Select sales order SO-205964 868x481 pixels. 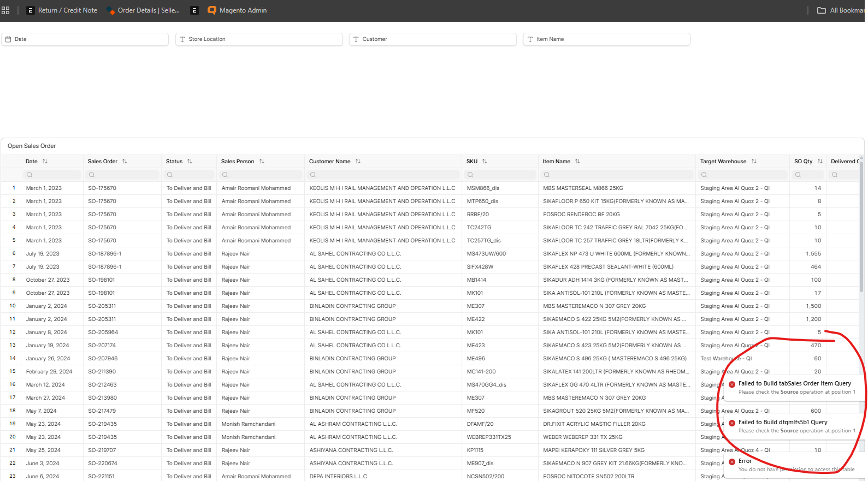tap(103, 332)
